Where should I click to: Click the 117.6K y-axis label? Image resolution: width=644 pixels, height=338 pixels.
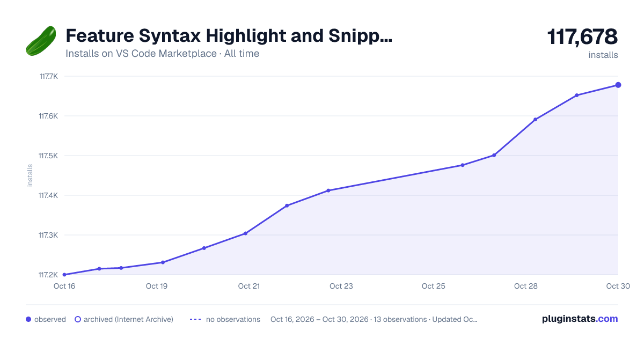tap(48, 116)
